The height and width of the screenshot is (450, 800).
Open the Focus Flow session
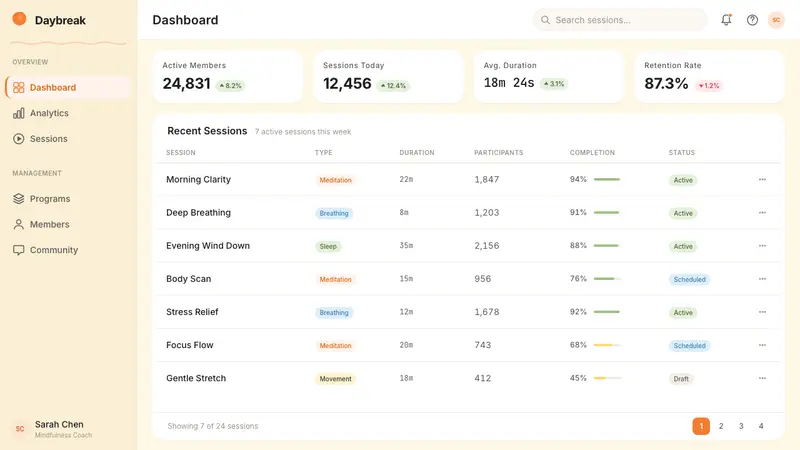(x=190, y=345)
